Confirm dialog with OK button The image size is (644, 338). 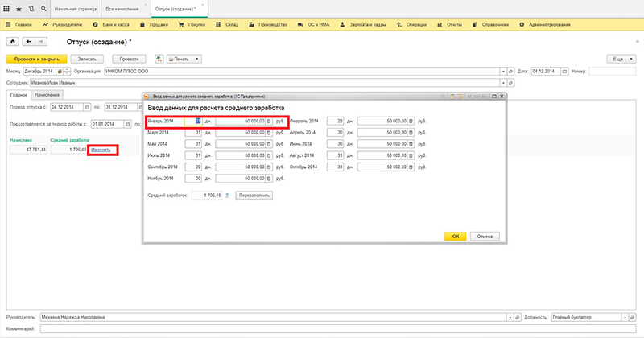[x=456, y=237]
